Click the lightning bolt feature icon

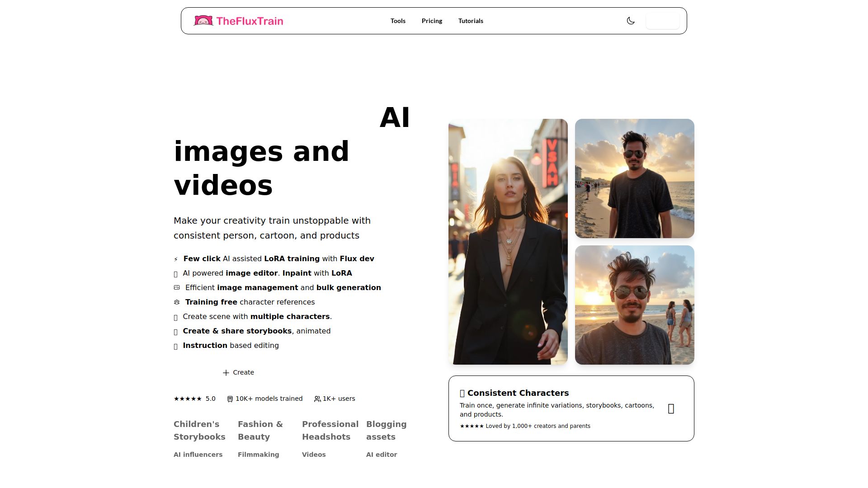point(176,259)
